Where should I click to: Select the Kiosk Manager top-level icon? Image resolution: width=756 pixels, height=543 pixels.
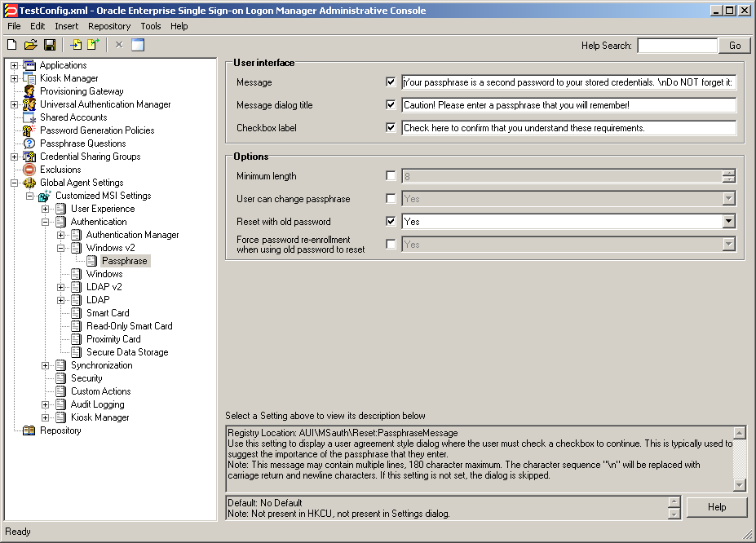pyautogui.click(x=29, y=78)
